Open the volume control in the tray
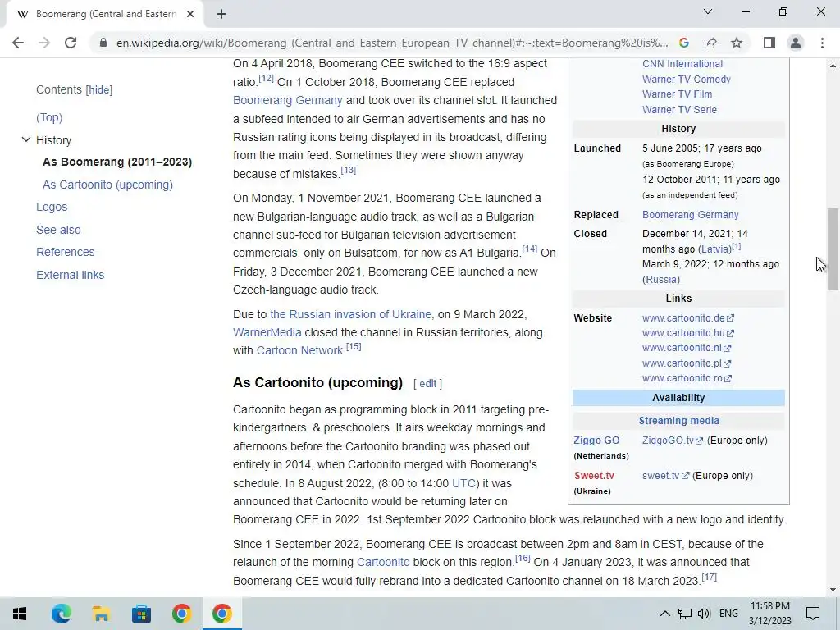This screenshot has width=840, height=630. pos(704,614)
